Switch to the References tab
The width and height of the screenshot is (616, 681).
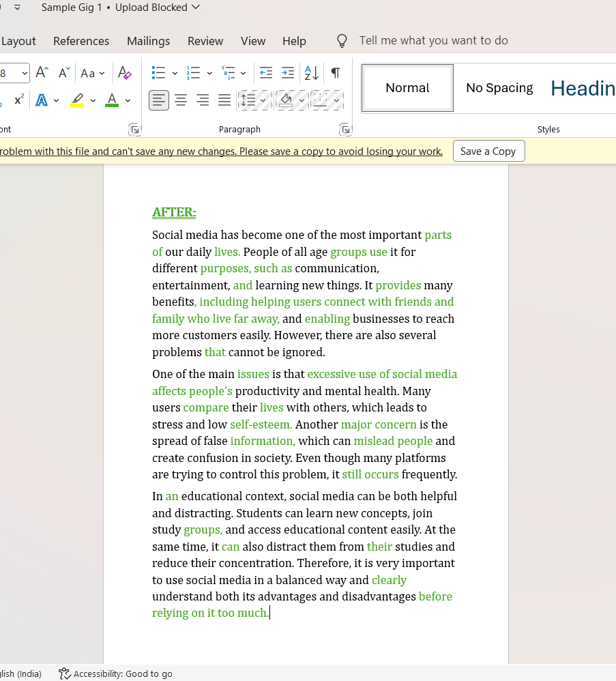[81, 41]
